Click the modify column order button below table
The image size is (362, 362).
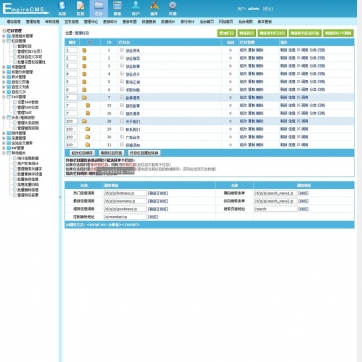[x=82, y=153]
